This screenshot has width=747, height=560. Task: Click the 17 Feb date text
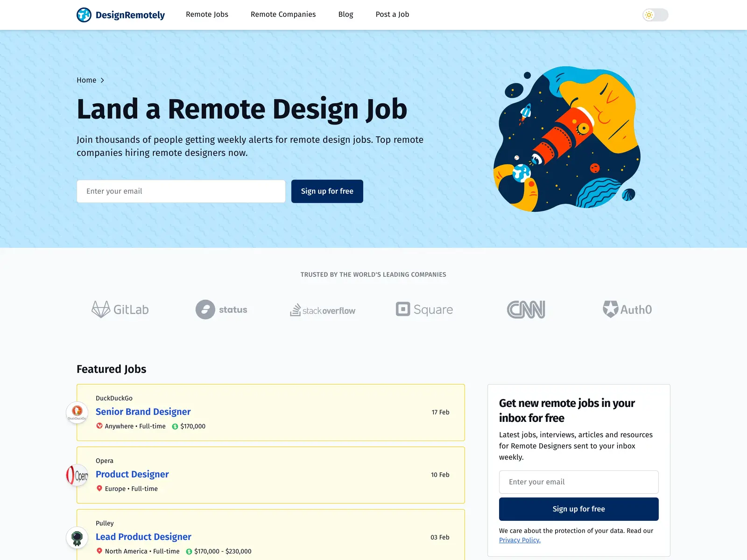coord(440,412)
